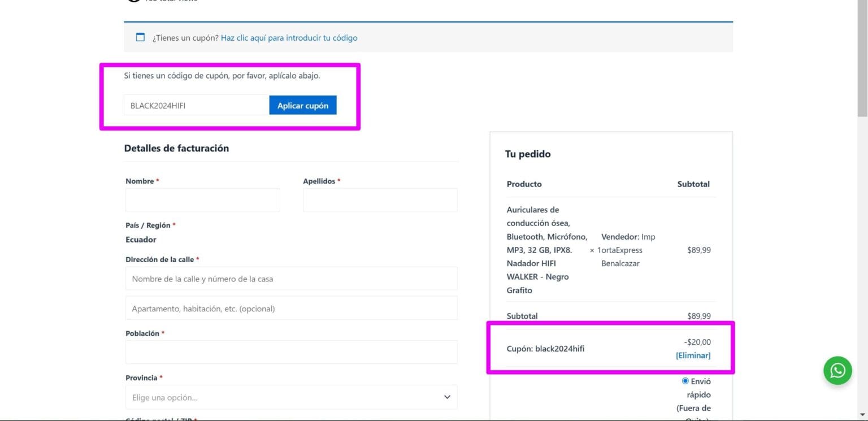Click the -$20,00 discount amount

click(697, 342)
